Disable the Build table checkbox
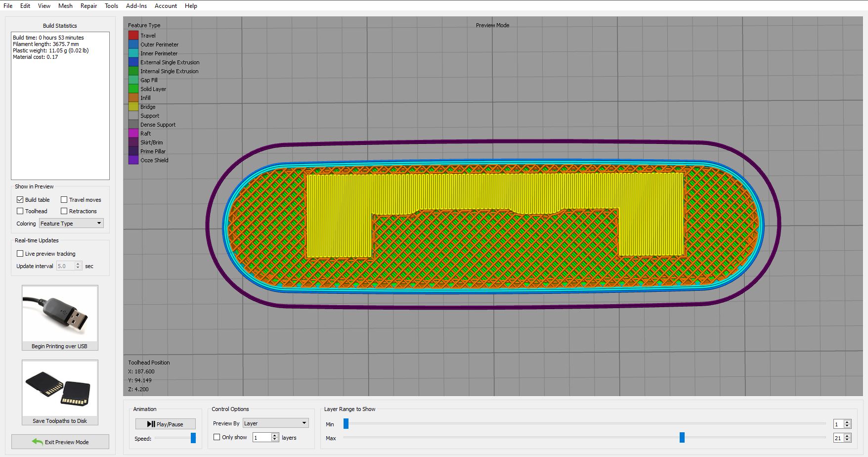The height and width of the screenshot is (457, 868). click(x=20, y=200)
